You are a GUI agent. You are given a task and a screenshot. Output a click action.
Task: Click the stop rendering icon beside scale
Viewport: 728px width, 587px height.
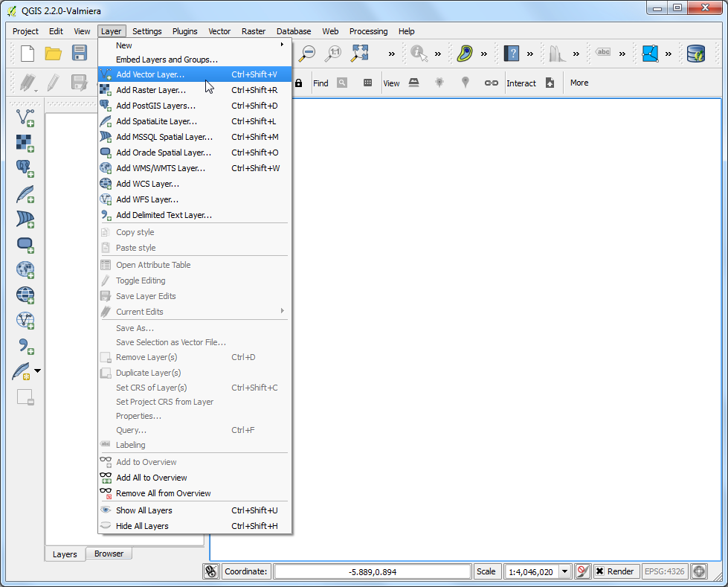click(583, 571)
